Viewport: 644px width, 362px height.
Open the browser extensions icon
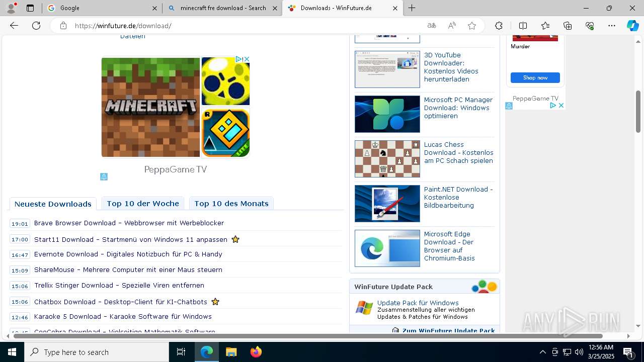(x=499, y=26)
